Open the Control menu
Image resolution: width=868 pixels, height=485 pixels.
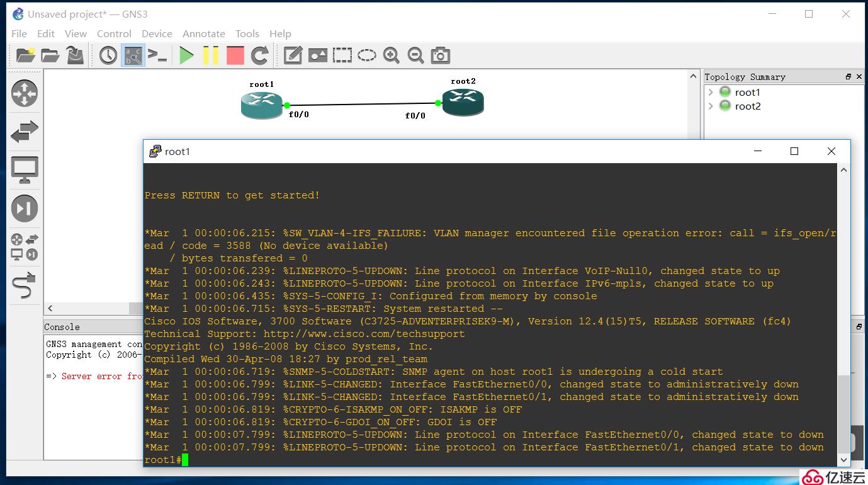(x=114, y=33)
